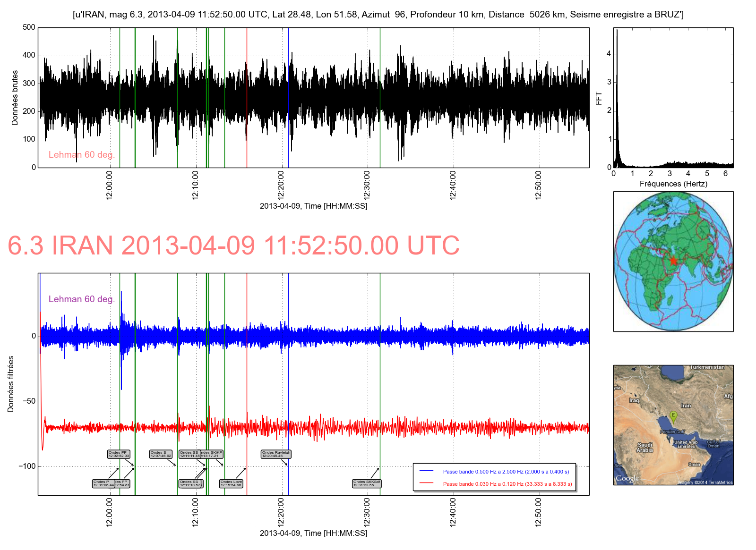
Task: Click the Ondes Love annotation box
Action: pos(231,483)
